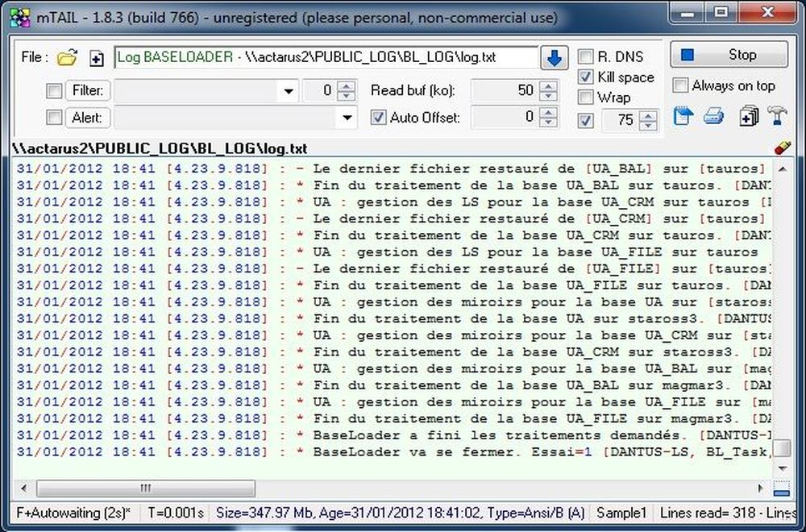Uncheck the Kill space option

(x=586, y=77)
